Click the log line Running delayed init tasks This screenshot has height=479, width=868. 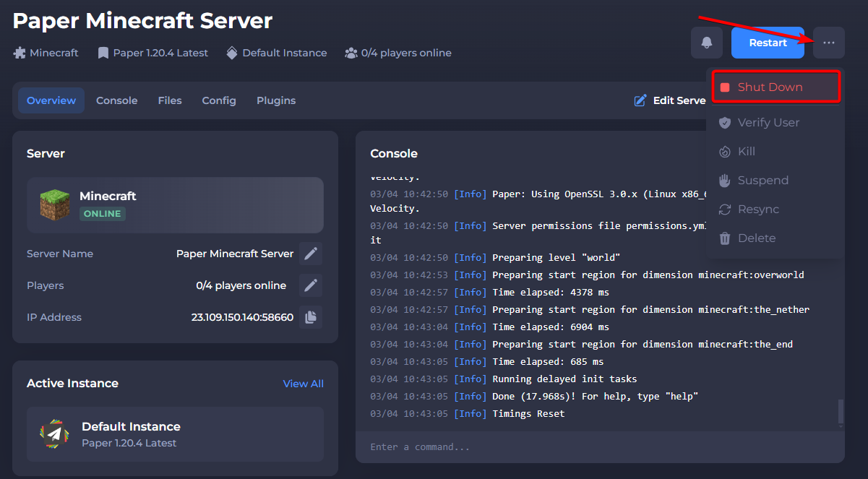(x=504, y=379)
